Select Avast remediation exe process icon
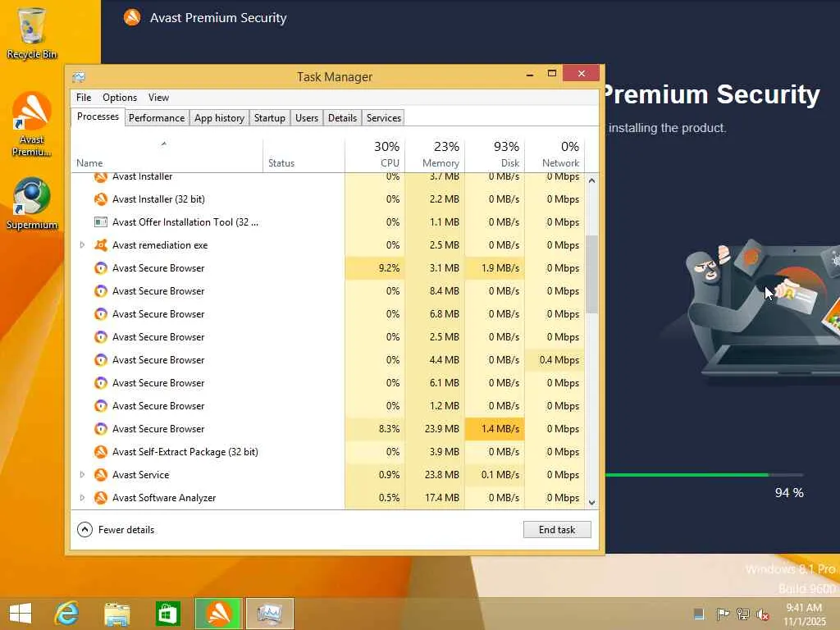840x630 pixels. click(101, 244)
